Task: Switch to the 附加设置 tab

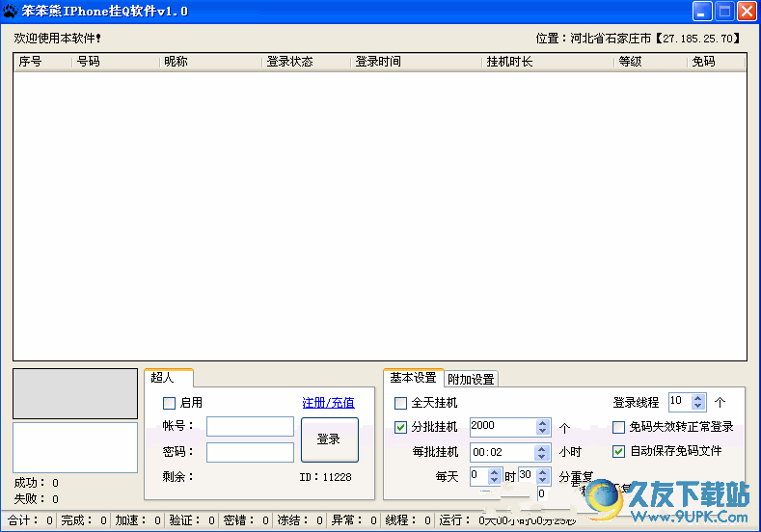Action: (471, 379)
